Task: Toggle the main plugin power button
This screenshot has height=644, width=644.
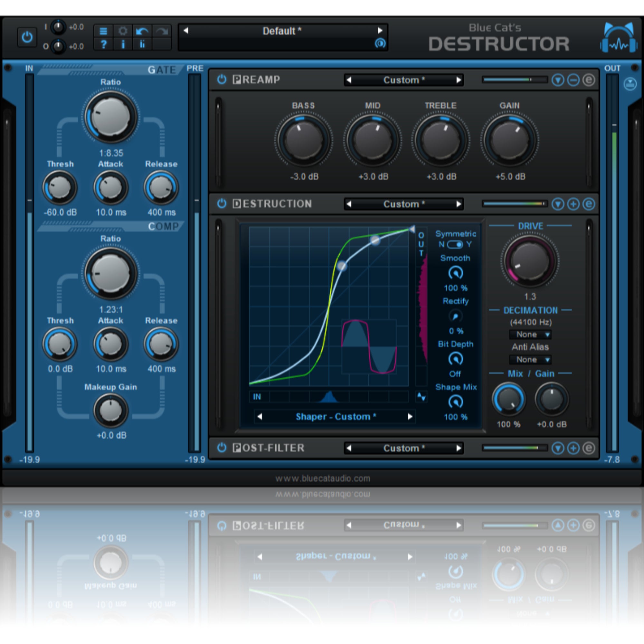Action: point(27,37)
